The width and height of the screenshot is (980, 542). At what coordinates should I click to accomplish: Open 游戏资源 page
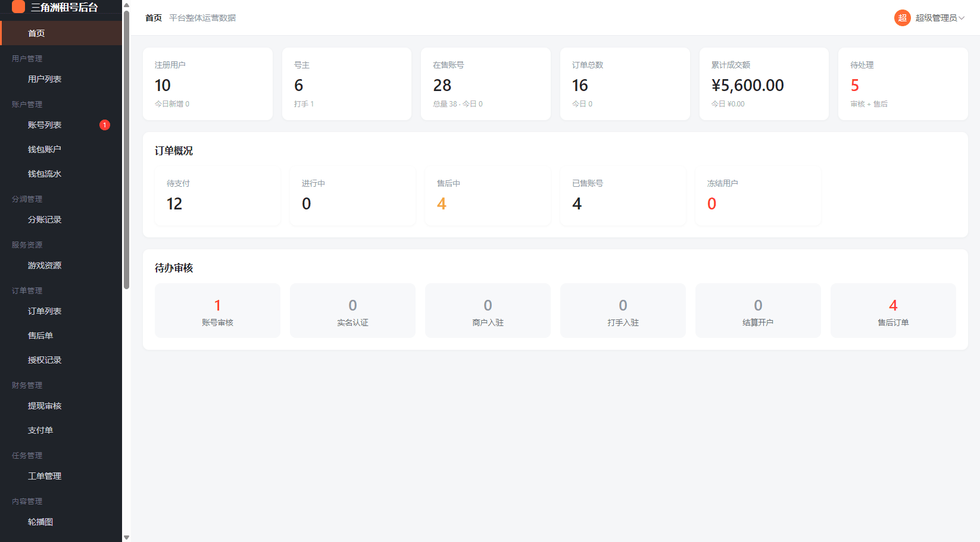[x=61, y=265]
